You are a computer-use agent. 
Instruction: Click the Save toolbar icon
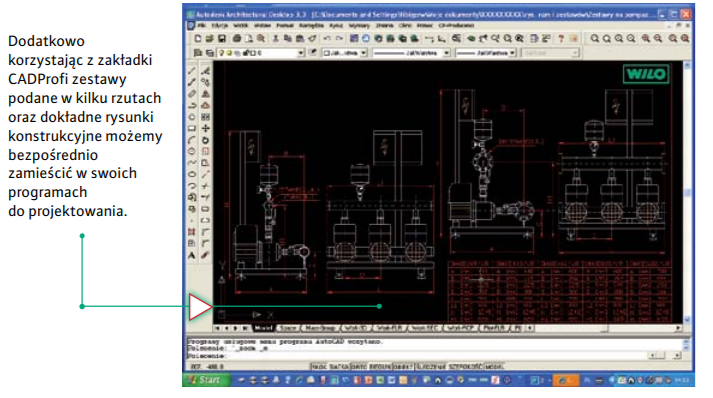click(222, 39)
